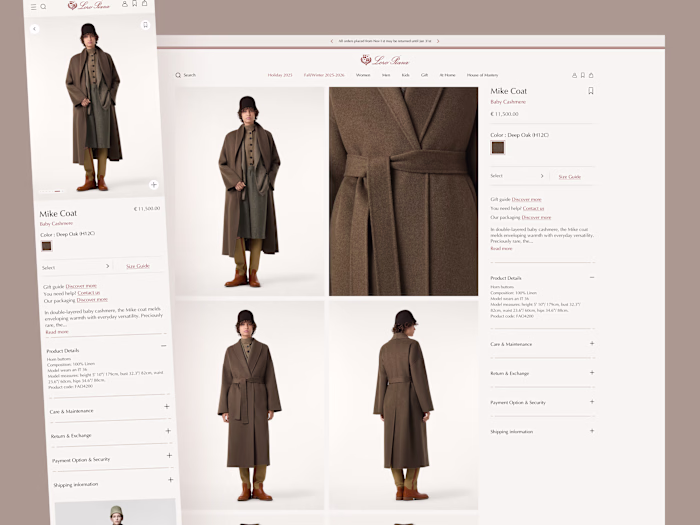Open the Kids menu

405,75
